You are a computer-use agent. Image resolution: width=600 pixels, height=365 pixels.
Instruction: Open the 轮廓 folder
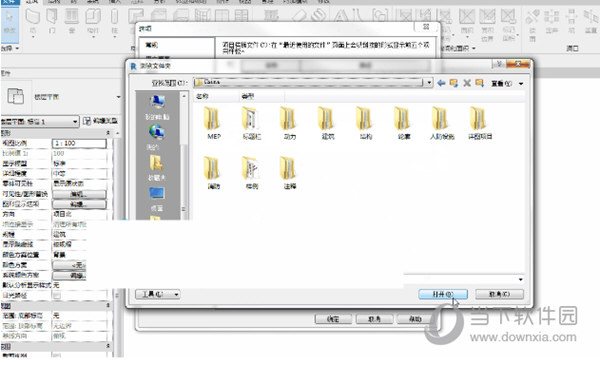[404, 123]
